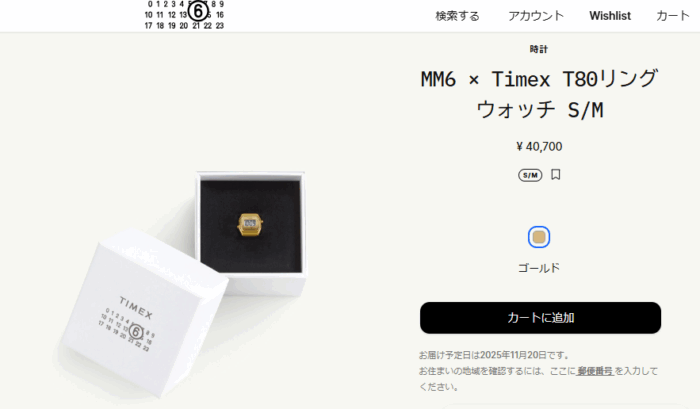Open the カート shopping cart

[x=673, y=16]
